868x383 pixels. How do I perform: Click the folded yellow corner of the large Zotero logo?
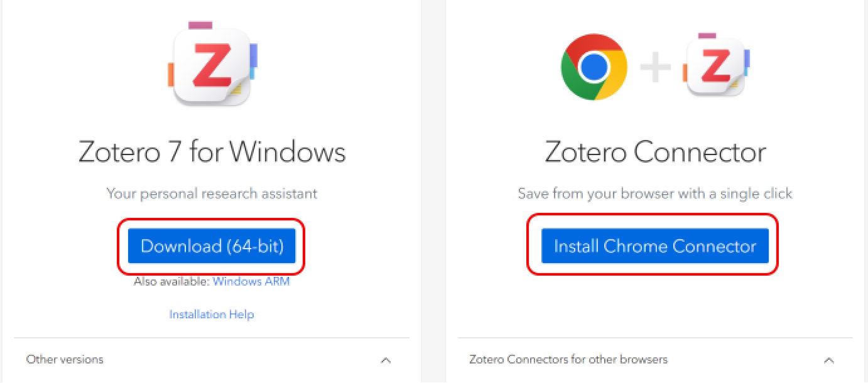236,92
